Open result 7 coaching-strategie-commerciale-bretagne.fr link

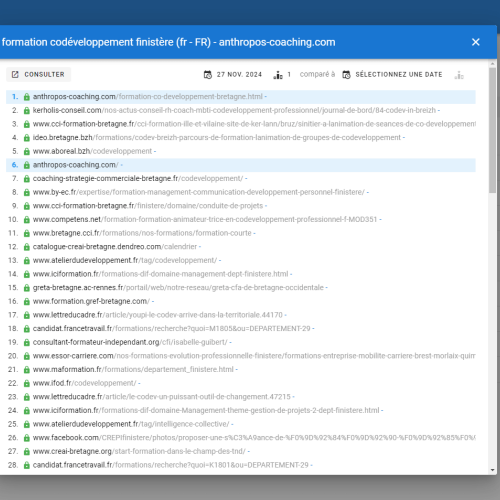(138, 179)
